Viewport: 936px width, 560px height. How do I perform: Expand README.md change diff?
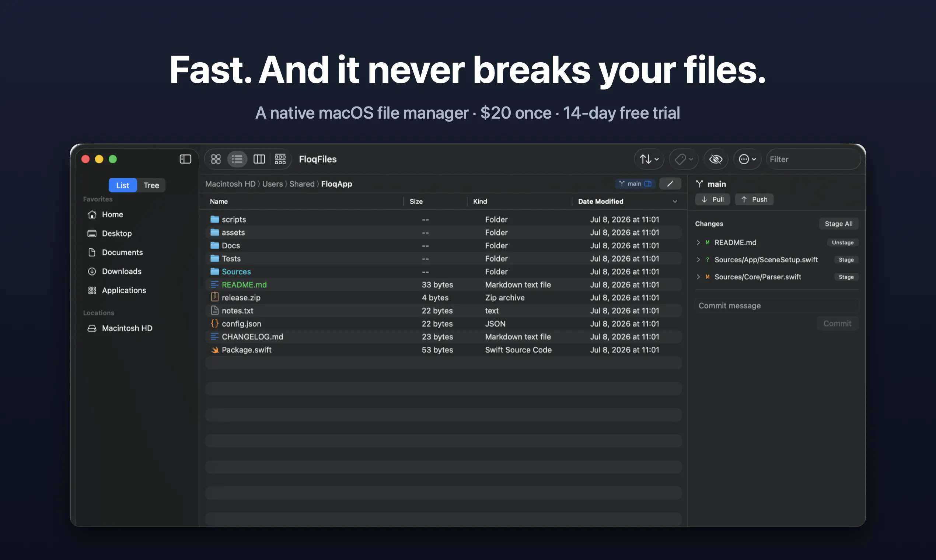point(698,243)
